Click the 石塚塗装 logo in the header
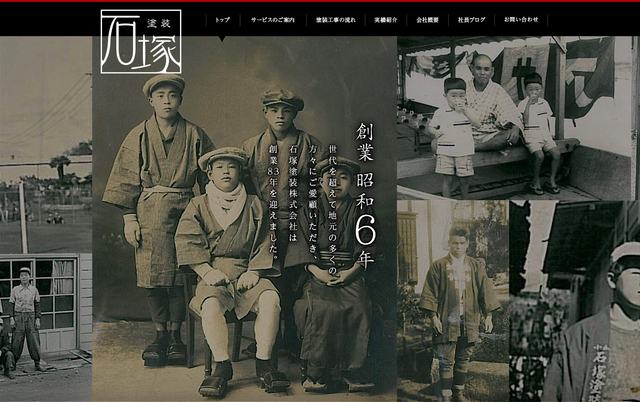The width and height of the screenshot is (640, 402). pos(141,41)
